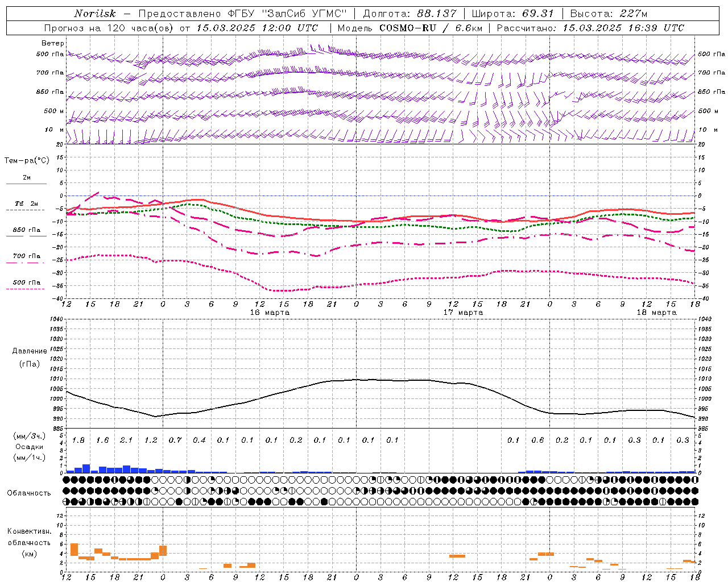Click the '17 марта' date label
Screen dimensions: 728x582
(x=463, y=313)
